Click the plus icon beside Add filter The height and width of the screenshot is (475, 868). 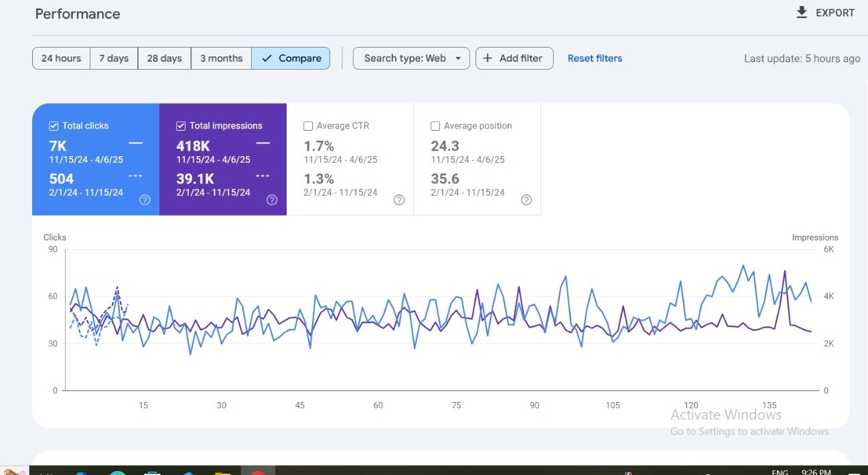(x=488, y=58)
